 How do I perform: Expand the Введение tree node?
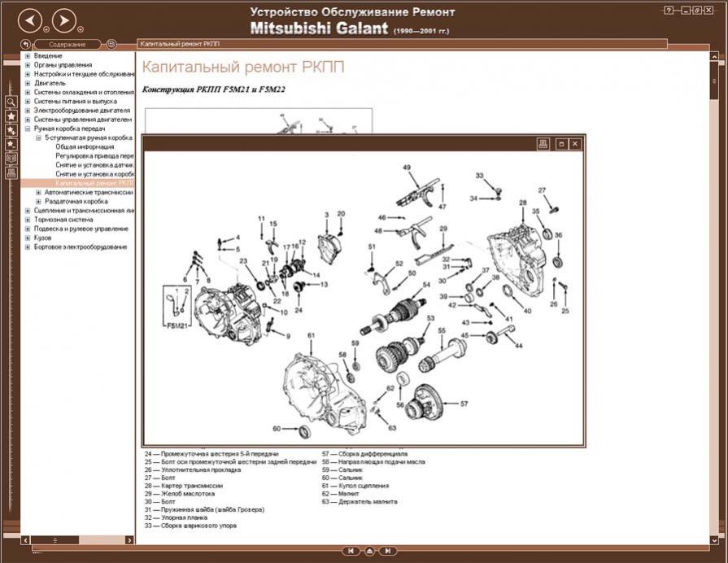pos(28,56)
